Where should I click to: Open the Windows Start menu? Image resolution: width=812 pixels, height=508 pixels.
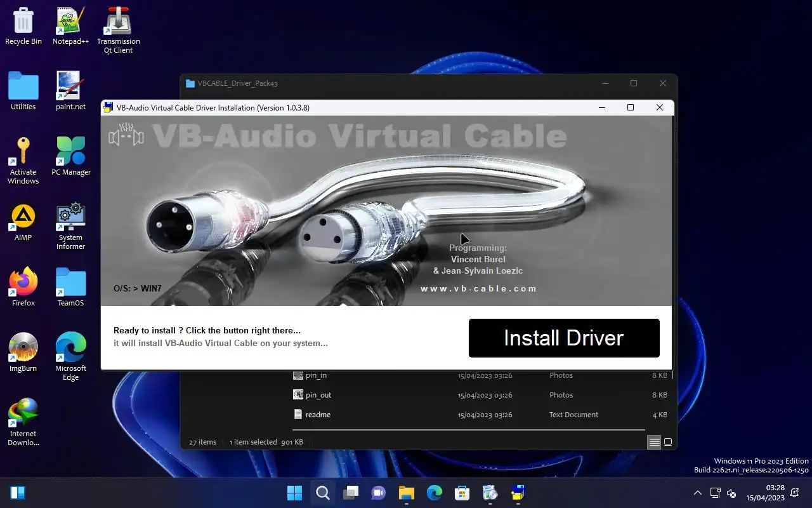(x=294, y=493)
